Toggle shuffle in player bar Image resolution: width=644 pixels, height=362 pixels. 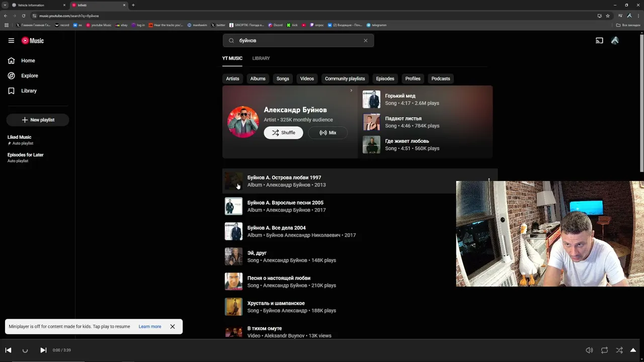619,350
